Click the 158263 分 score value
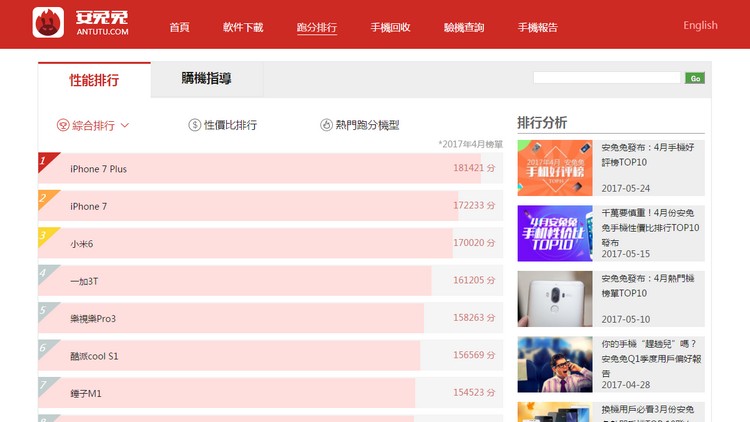Image resolution: width=750 pixels, height=422 pixels. [474, 317]
